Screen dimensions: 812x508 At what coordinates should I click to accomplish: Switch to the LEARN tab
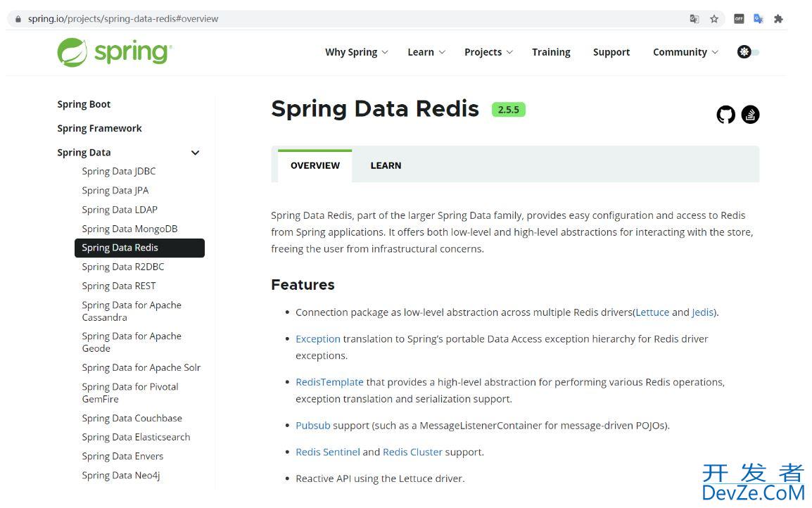(386, 166)
